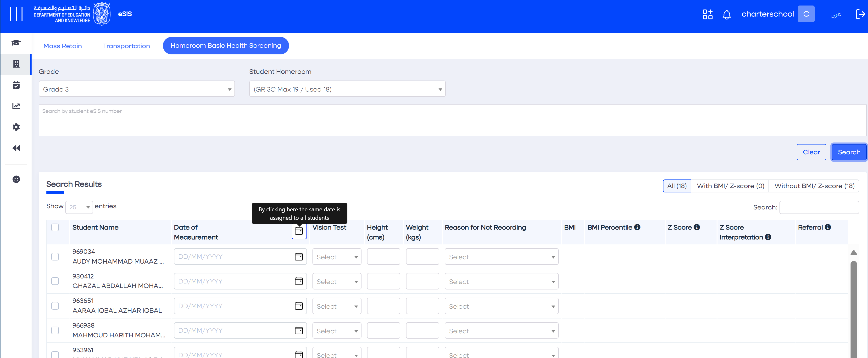
Task: Click calendar icon in Date of Measurement header
Action: 299,231
